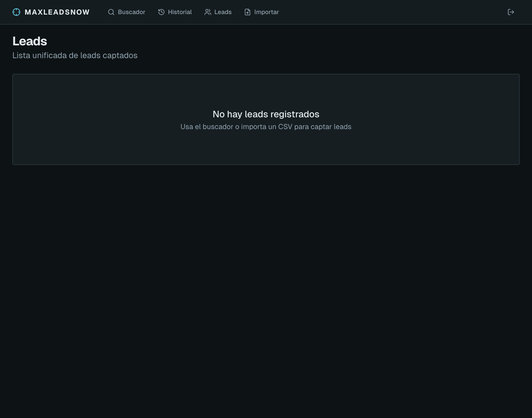Select the Leads navigation item

[223, 12]
